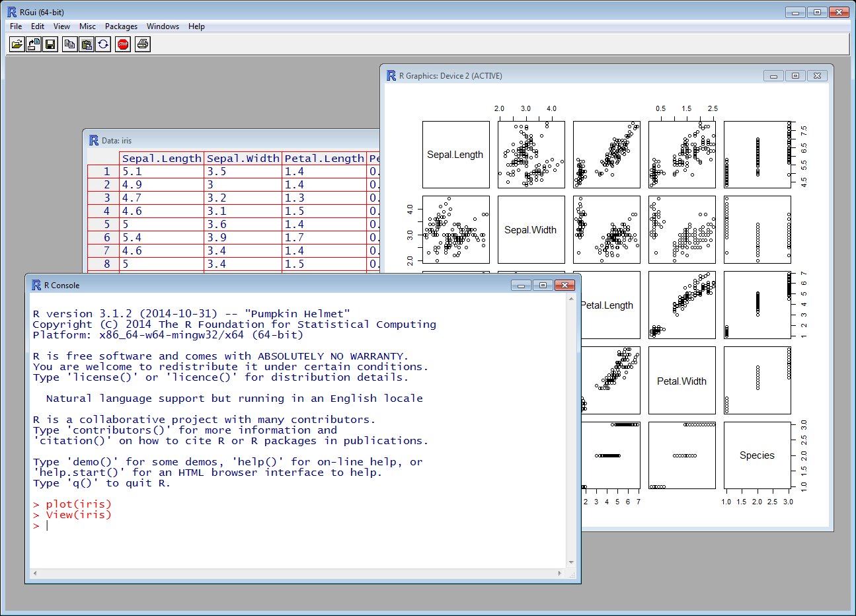856x616 pixels.
Task: Click the R logo icon of the R Console window
Action: tap(36, 285)
